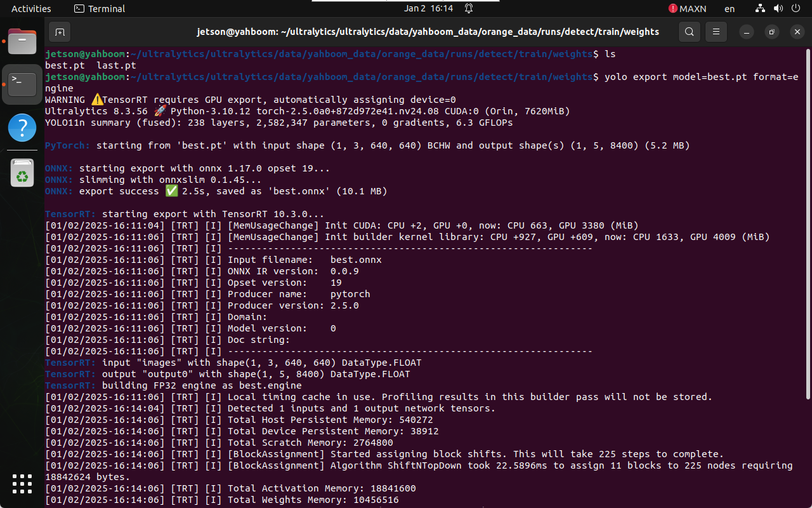Expand the MAXN power mode indicator
This screenshot has width=812, height=508.
pyautogui.click(x=688, y=9)
